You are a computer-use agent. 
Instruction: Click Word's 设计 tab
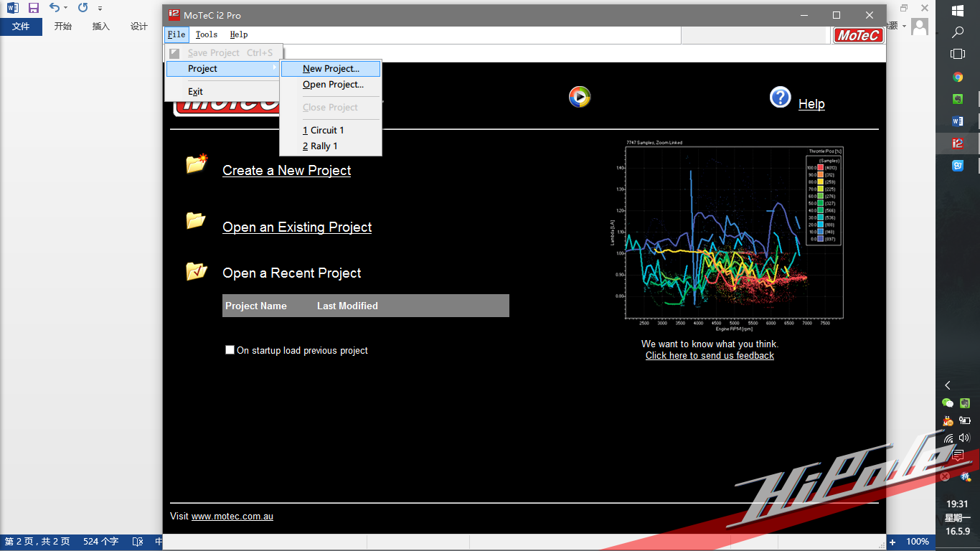click(x=139, y=27)
